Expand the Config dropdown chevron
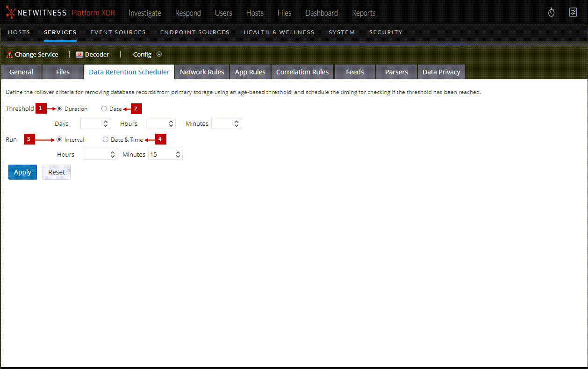 (159, 54)
